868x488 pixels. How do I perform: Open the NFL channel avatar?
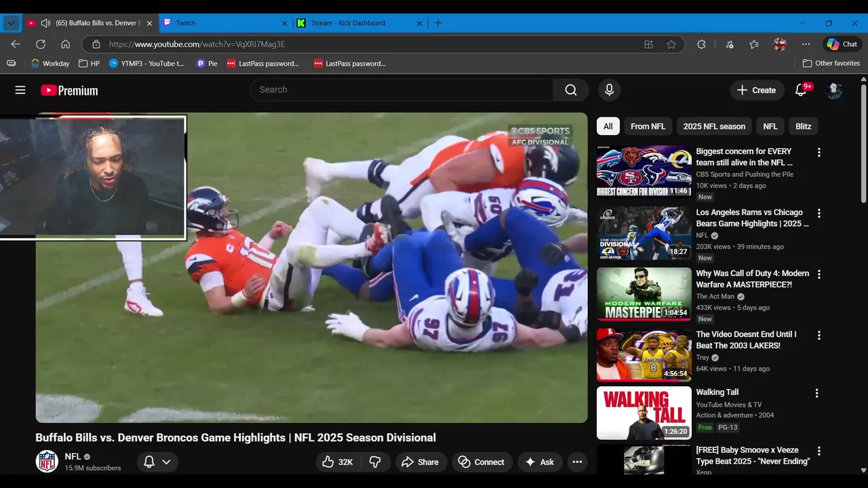pyautogui.click(x=47, y=462)
